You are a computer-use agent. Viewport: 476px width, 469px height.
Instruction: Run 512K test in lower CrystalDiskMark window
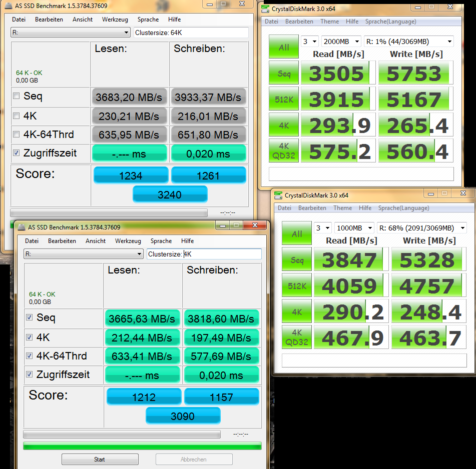(297, 285)
